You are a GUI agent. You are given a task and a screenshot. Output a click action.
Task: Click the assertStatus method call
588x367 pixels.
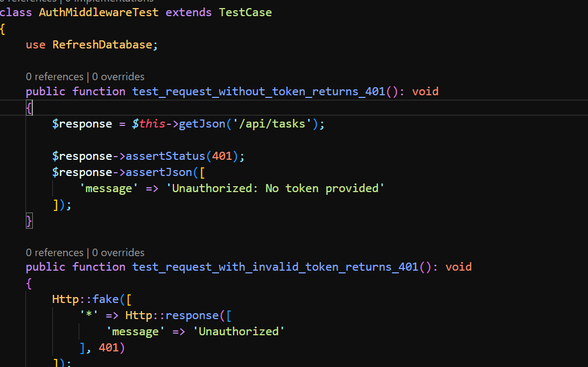[x=165, y=156]
